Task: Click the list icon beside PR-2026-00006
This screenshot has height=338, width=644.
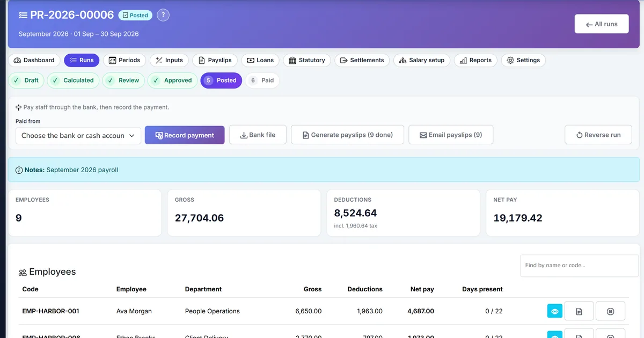Action: 23,16
